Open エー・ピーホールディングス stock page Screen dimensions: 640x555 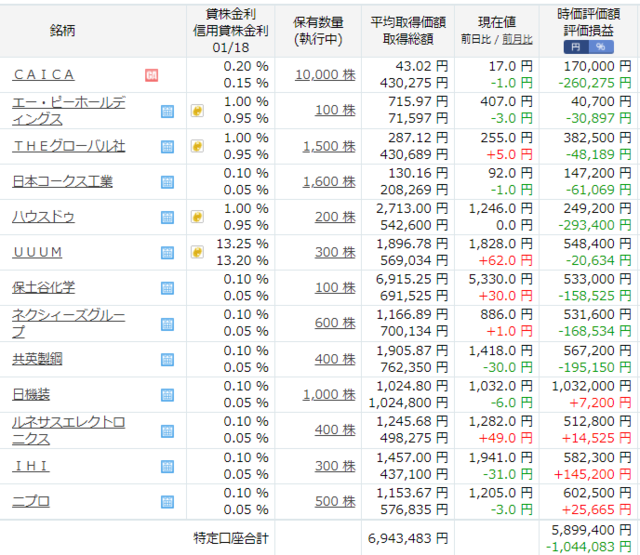coord(69,111)
